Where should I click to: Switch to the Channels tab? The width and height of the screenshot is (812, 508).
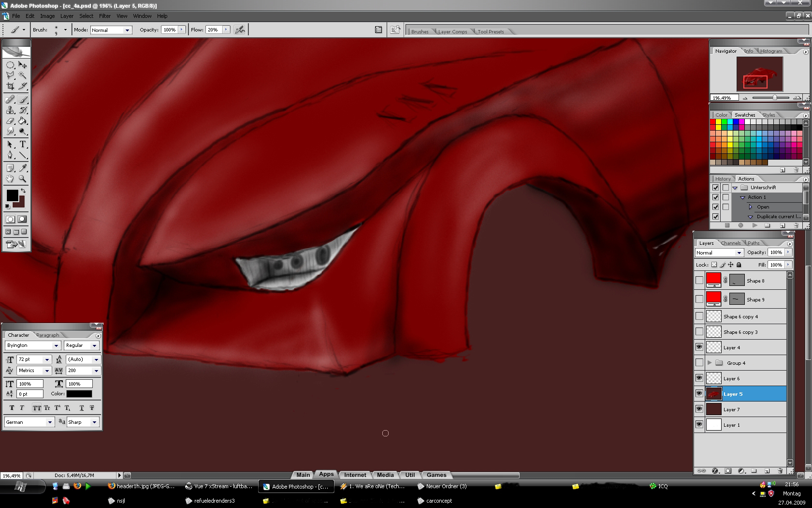tap(730, 243)
